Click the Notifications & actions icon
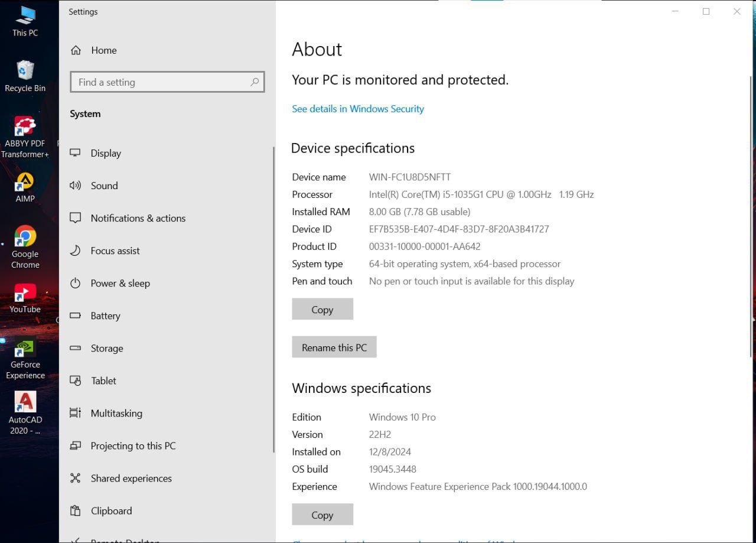756x543 pixels. click(75, 218)
